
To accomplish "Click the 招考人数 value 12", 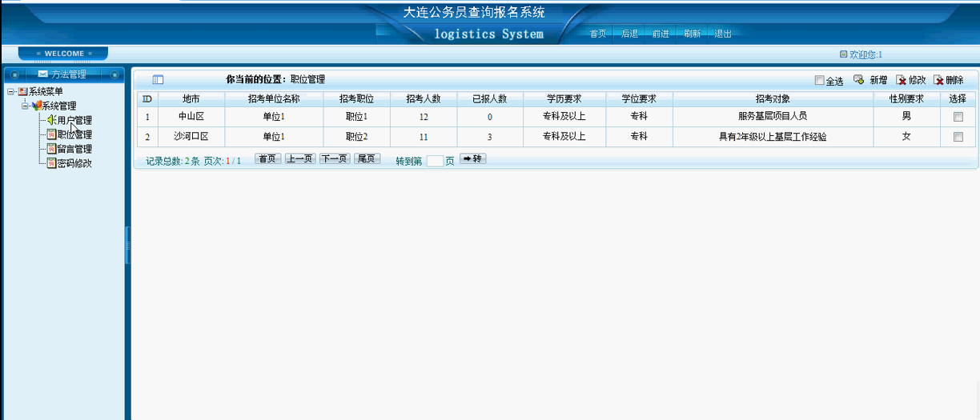I will click(424, 117).
